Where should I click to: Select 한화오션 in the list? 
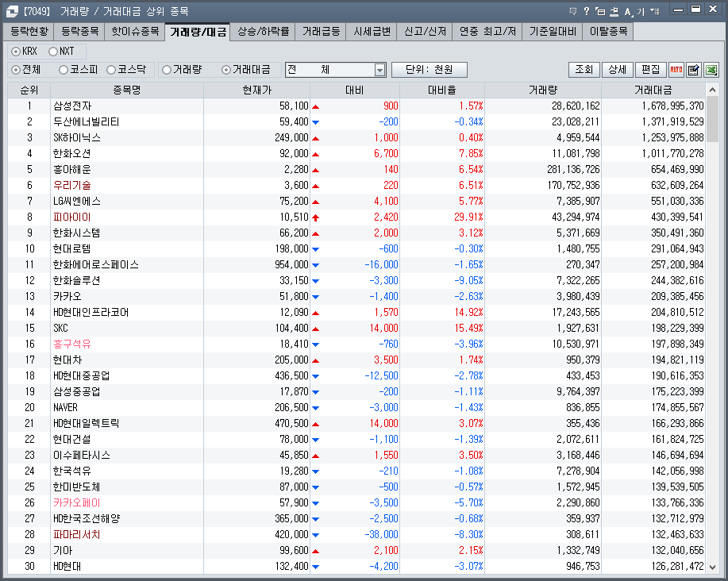tap(72, 154)
